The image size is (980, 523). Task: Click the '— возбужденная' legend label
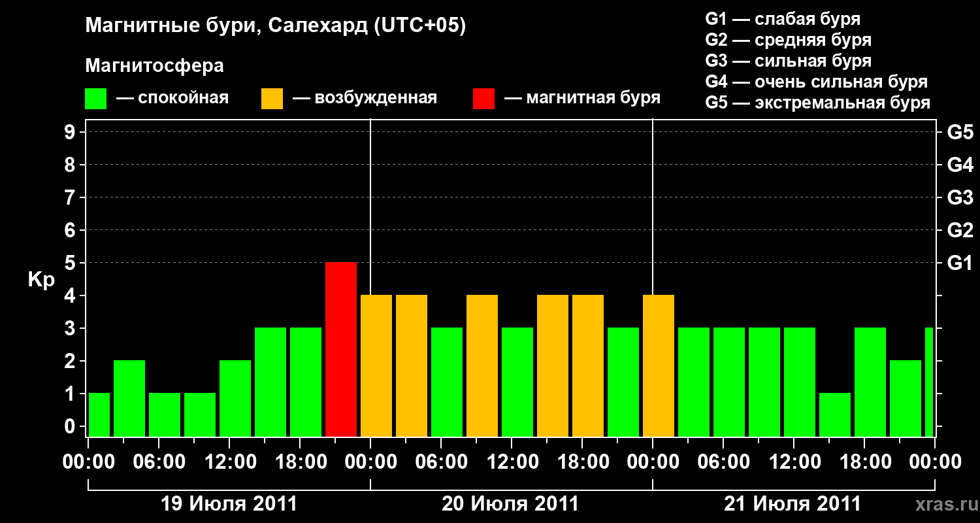[x=365, y=99]
